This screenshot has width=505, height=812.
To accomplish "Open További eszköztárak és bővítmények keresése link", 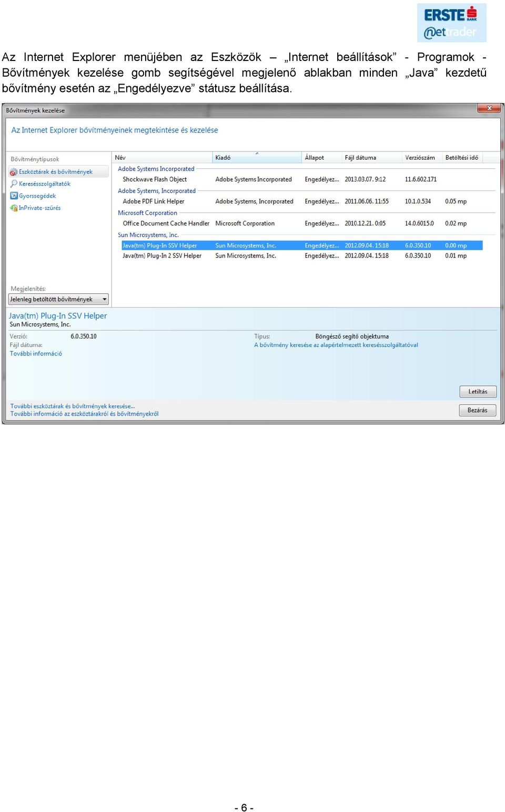I will 73,406.
